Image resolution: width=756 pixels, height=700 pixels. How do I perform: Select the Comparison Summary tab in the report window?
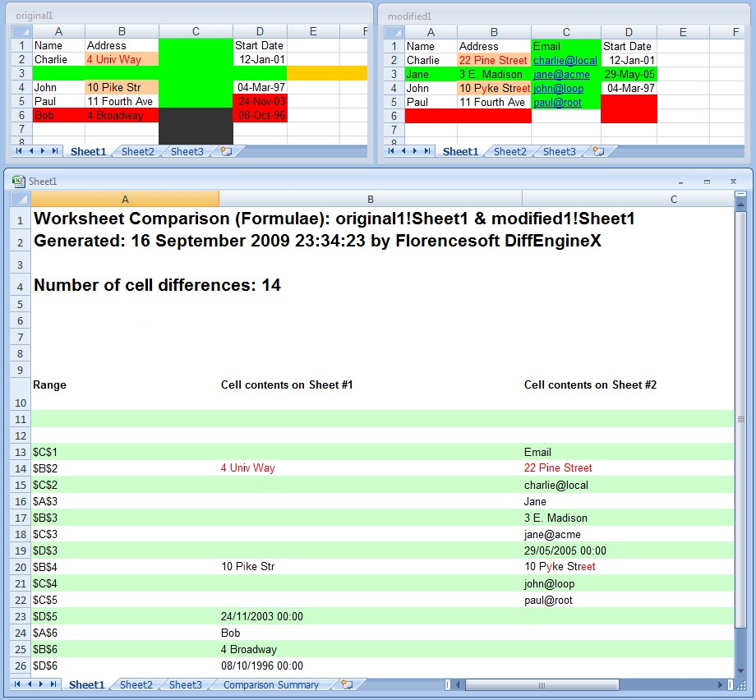pyautogui.click(x=271, y=684)
